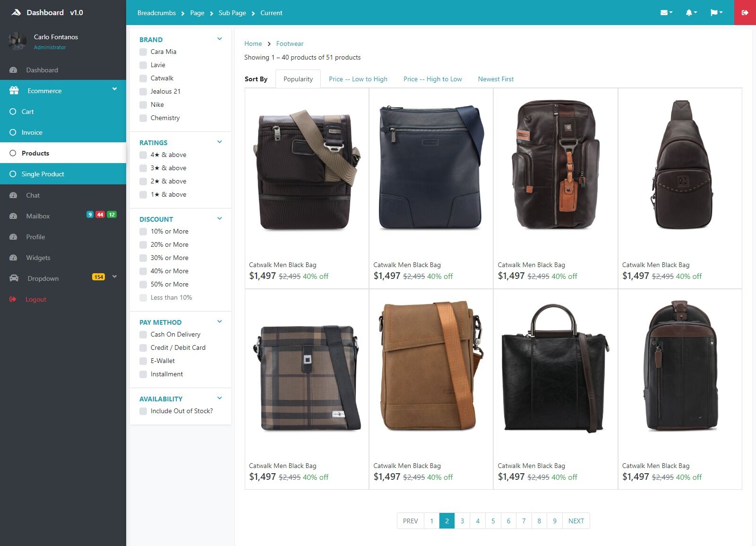
Task: Open the tan canvas messenger bag thumbnail
Action: tap(430, 366)
